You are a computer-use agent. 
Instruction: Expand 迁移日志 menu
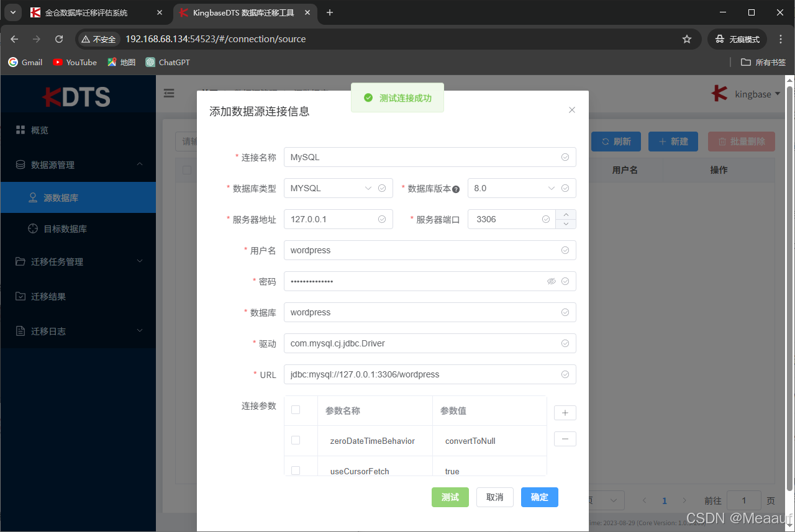pos(78,331)
